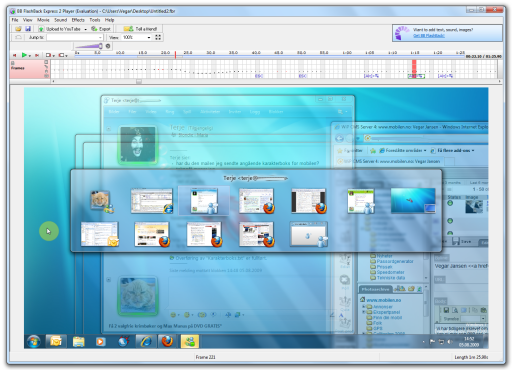The height and width of the screenshot is (370, 512).
Task: Click the full screen view icon
Action: (158, 37)
